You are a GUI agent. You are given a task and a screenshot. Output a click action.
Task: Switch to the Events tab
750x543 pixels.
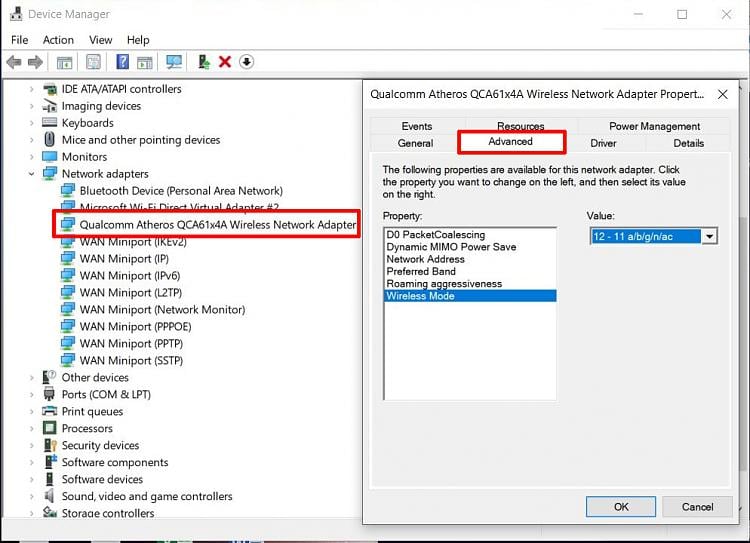coord(417,126)
